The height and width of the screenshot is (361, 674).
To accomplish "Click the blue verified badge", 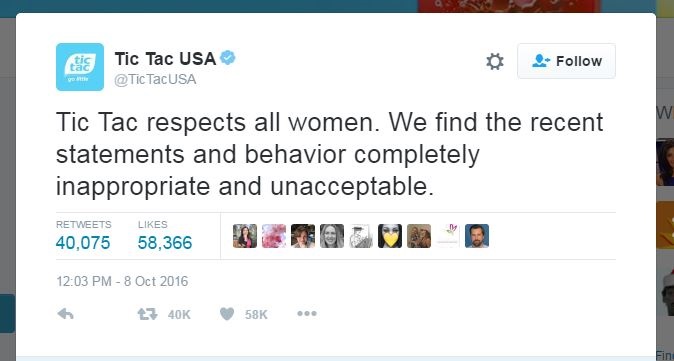I will point(228,58).
